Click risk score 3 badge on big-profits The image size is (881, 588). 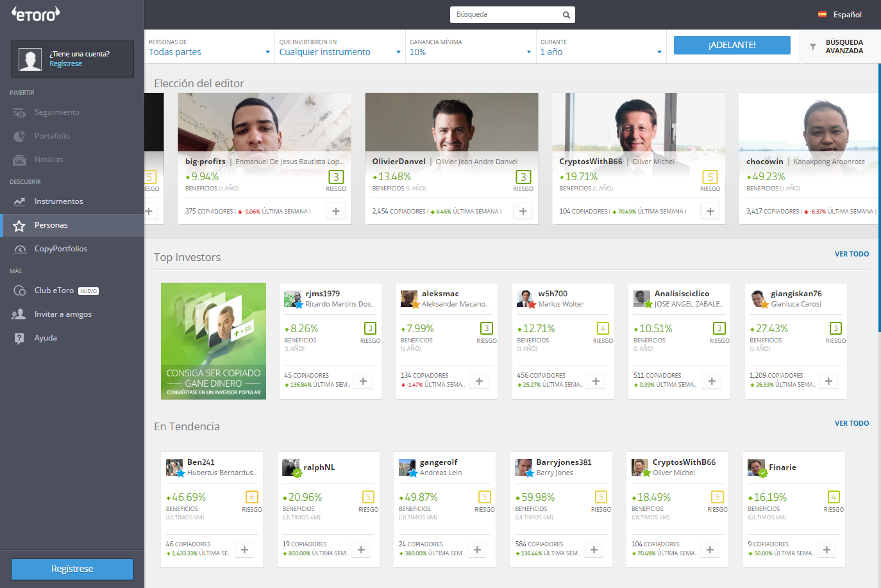[336, 177]
